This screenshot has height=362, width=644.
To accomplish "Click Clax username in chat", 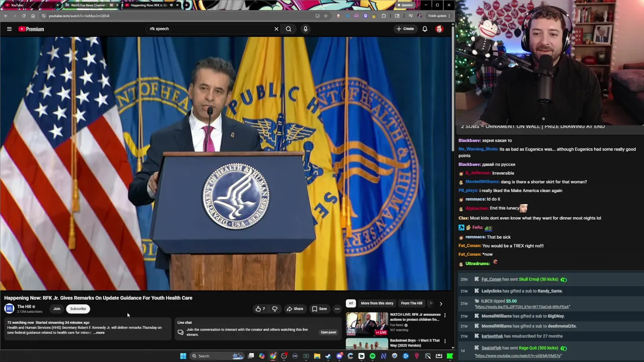I will coord(463,218).
